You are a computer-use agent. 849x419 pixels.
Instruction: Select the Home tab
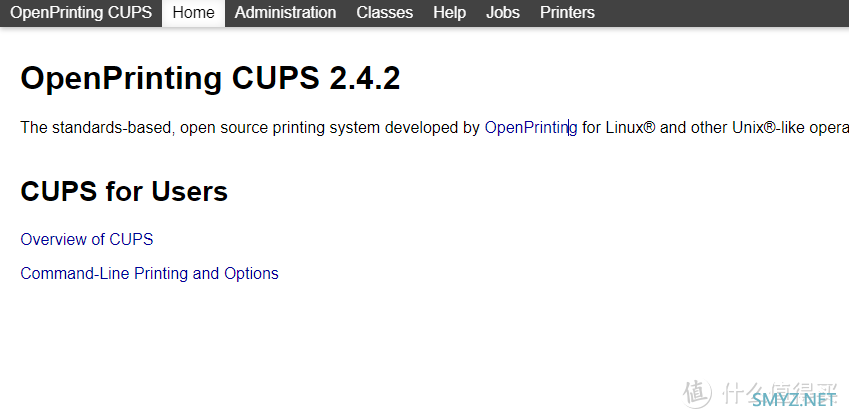[193, 12]
